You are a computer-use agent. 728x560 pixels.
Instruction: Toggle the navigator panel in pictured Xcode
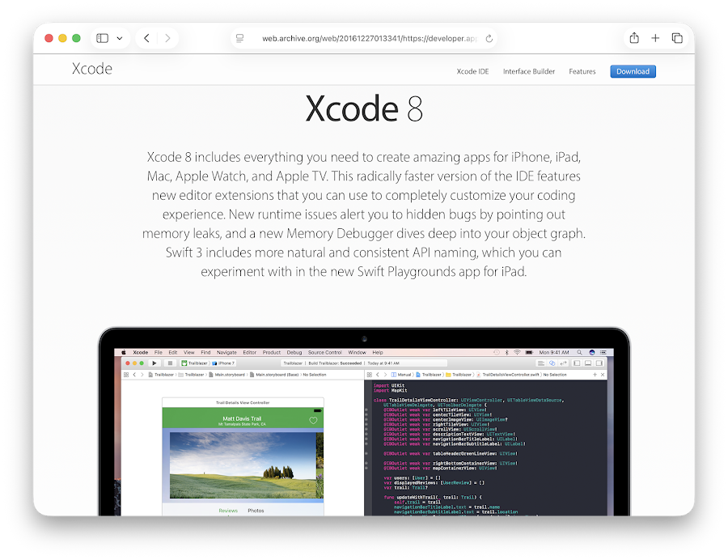pos(577,363)
